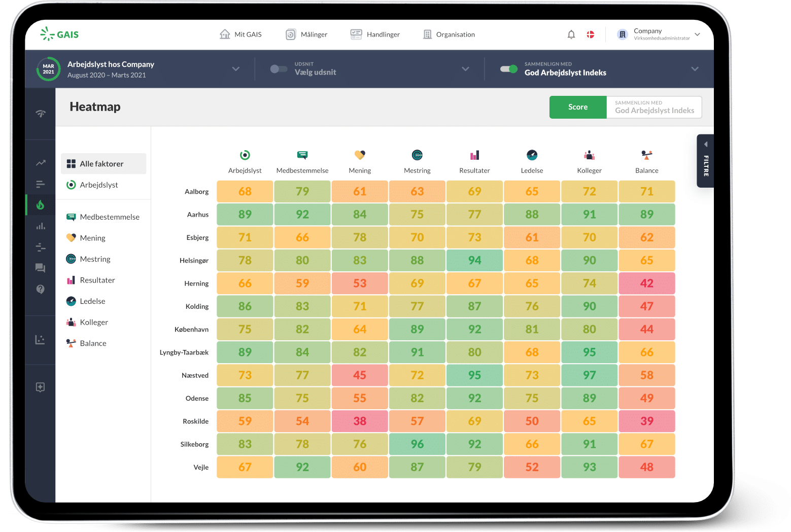
Task: Click the Aarhus row label
Action: (198, 215)
